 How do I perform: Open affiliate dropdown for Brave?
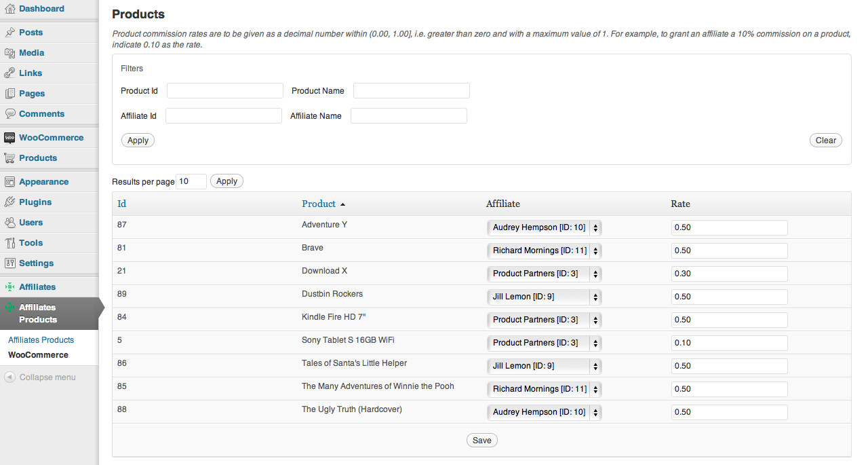pyautogui.click(x=544, y=250)
